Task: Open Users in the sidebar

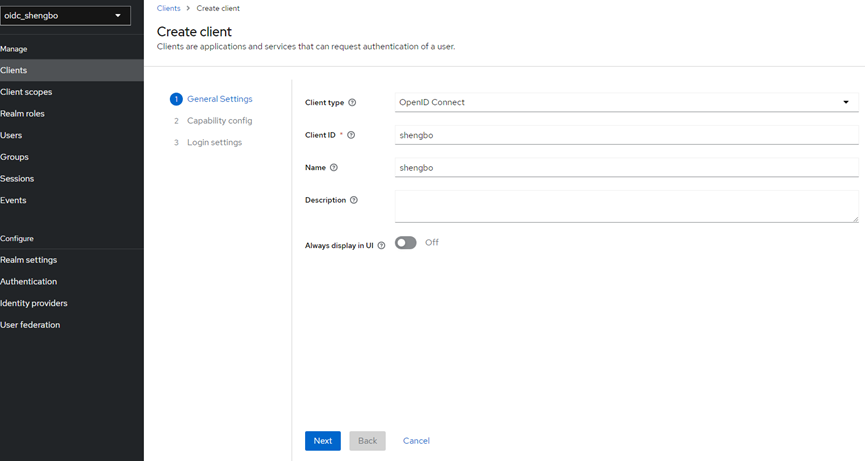Action: pyautogui.click(x=12, y=135)
